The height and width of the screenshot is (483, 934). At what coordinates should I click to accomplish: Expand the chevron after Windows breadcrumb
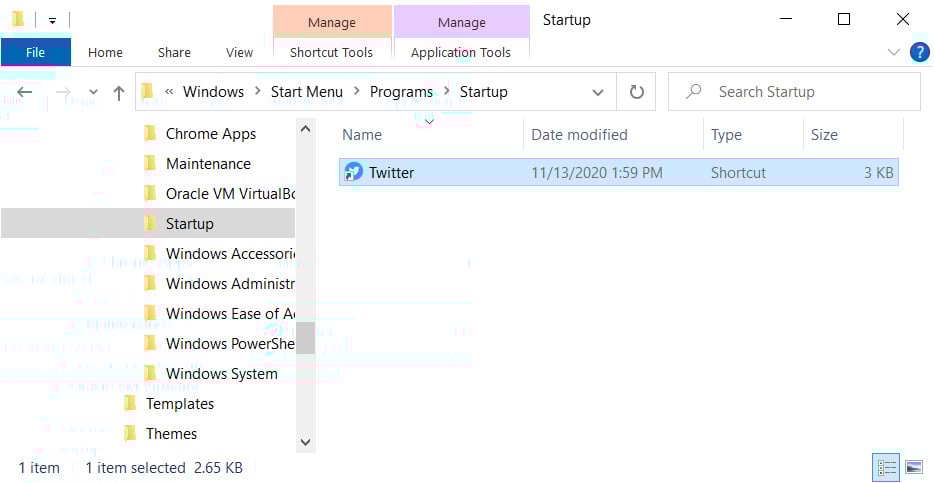click(258, 92)
